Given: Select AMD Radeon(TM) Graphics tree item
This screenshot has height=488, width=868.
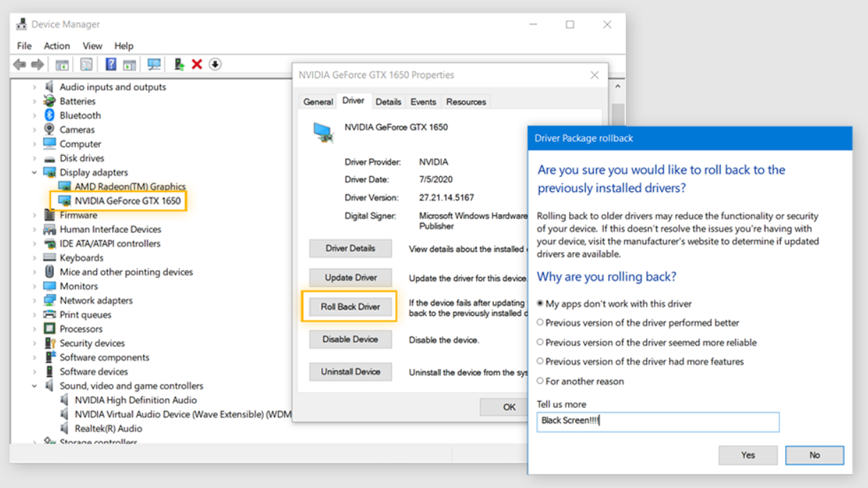Looking at the screenshot, I should [x=130, y=186].
